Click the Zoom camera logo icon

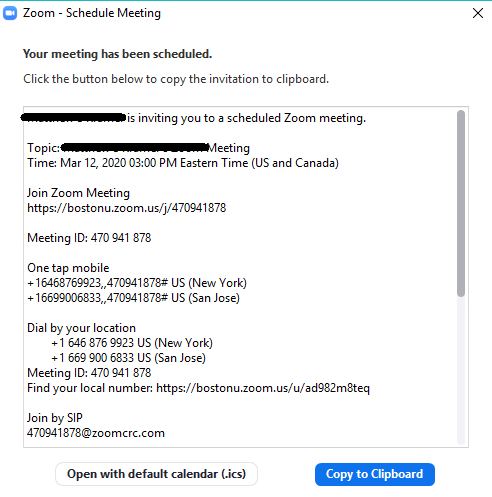[x=10, y=13]
